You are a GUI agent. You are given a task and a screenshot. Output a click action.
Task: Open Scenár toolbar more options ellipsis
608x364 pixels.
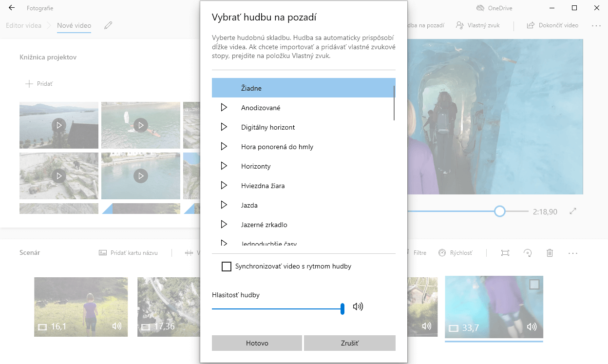point(572,253)
